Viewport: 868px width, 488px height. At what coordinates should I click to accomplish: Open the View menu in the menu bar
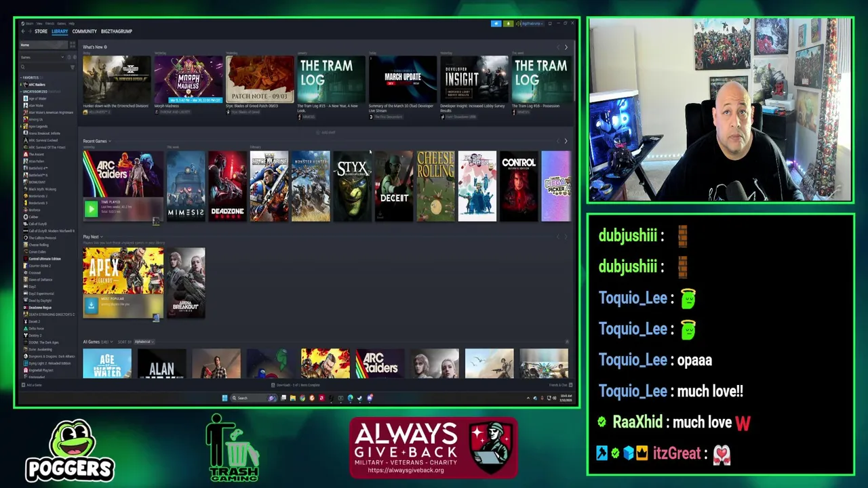tap(39, 24)
